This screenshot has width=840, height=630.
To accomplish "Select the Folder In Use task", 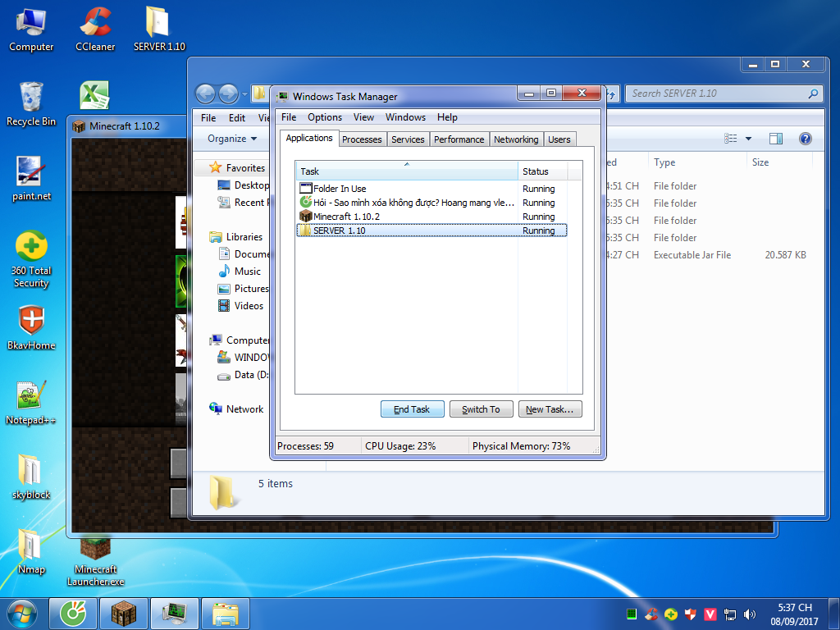I will pos(431,189).
